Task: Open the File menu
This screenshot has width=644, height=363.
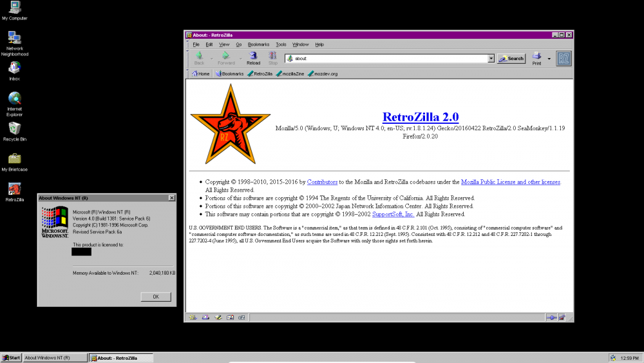Action: 196,44
